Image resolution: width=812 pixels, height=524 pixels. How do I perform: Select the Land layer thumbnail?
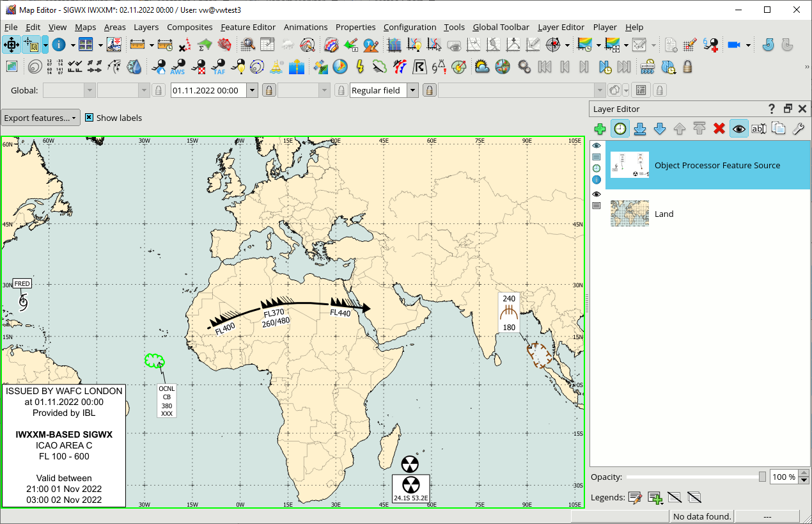coord(629,214)
